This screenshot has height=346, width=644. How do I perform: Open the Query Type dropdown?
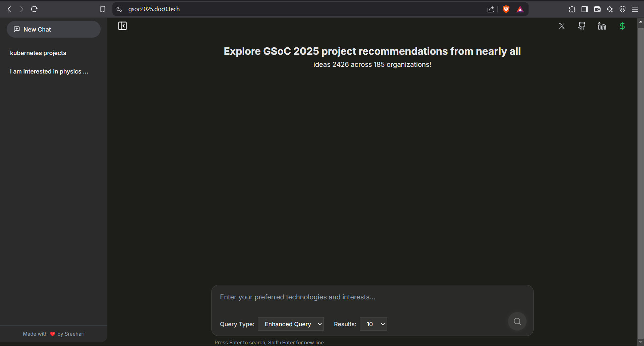pyautogui.click(x=291, y=324)
